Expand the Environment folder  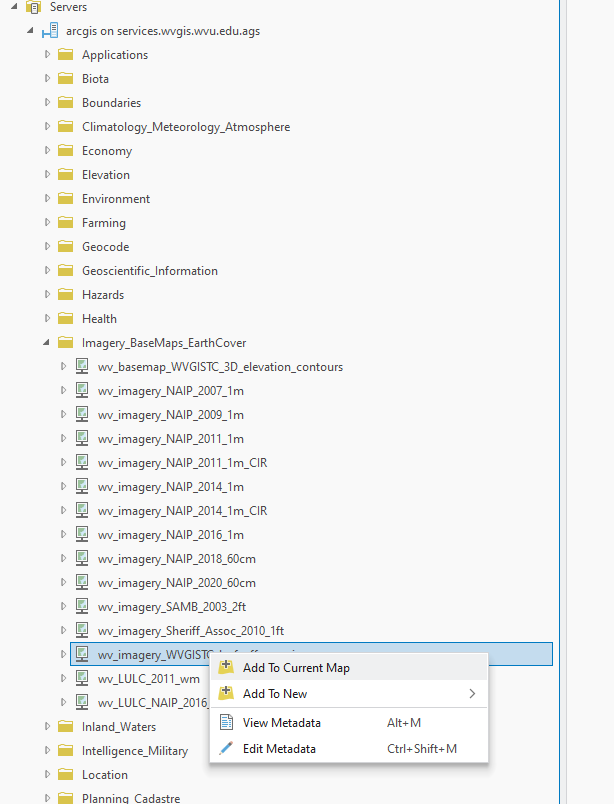47,198
